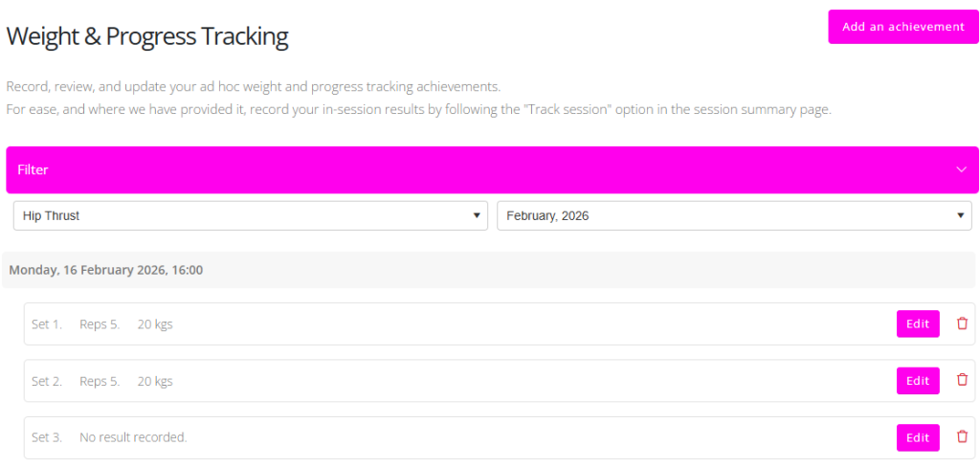Open the February, 2026 month dropdown

click(734, 216)
